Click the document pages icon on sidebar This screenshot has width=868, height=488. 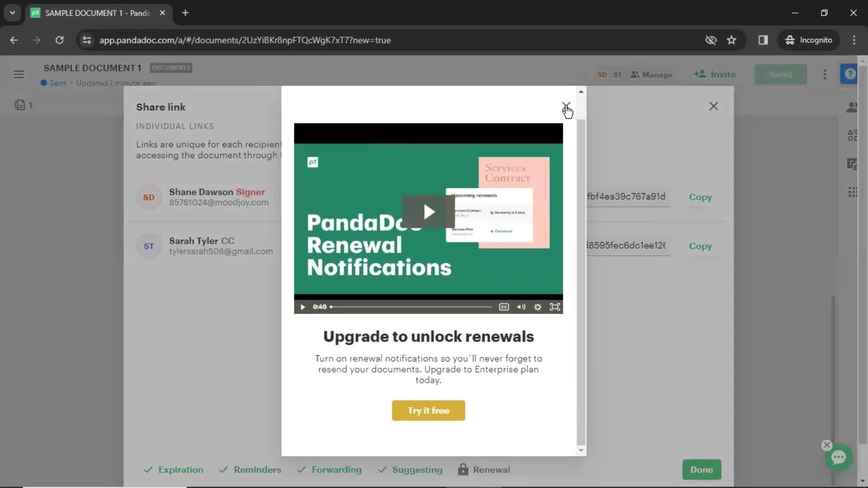coord(20,105)
